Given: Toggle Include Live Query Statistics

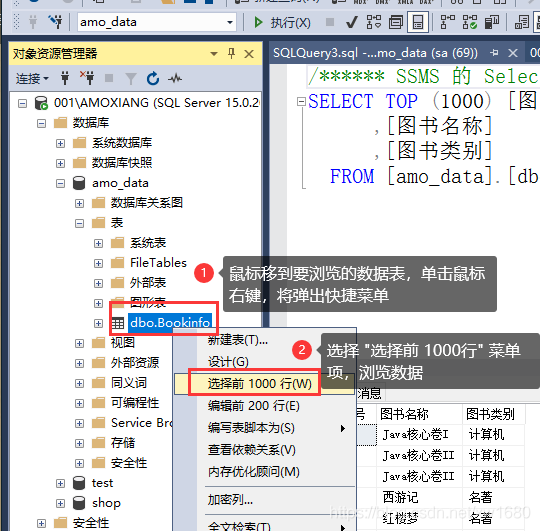Looking at the screenshot, I should point(470,22).
